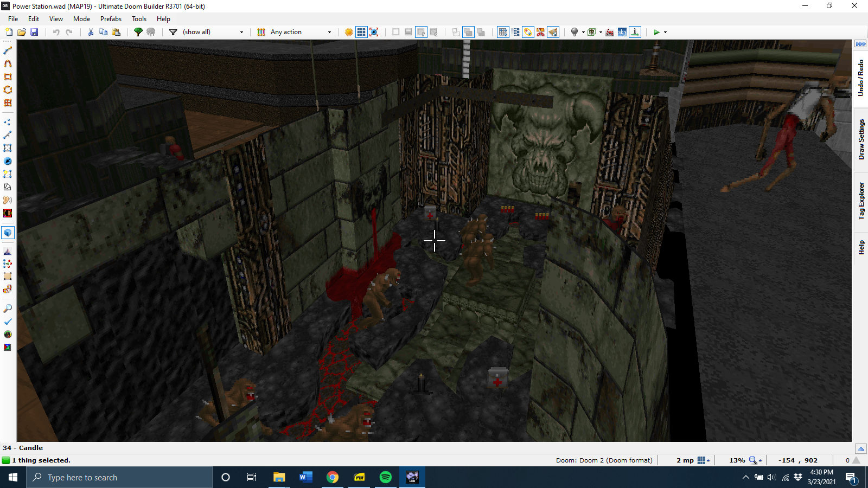Open Spotify from the taskbar
This screenshot has width=868, height=488.
click(x=386, y=477)
